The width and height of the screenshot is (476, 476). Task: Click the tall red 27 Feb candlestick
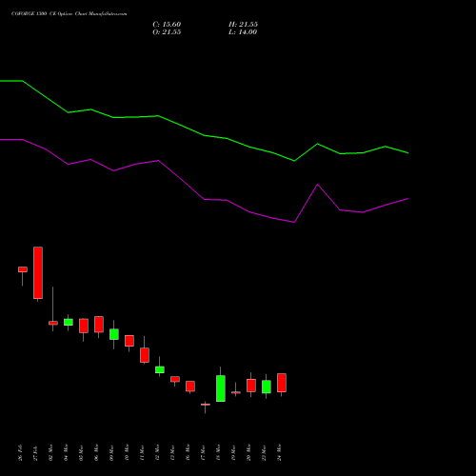tap(38, 273)
